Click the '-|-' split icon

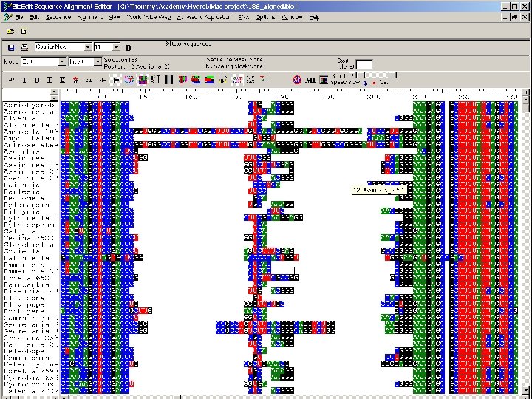click(x=103, y=80)
